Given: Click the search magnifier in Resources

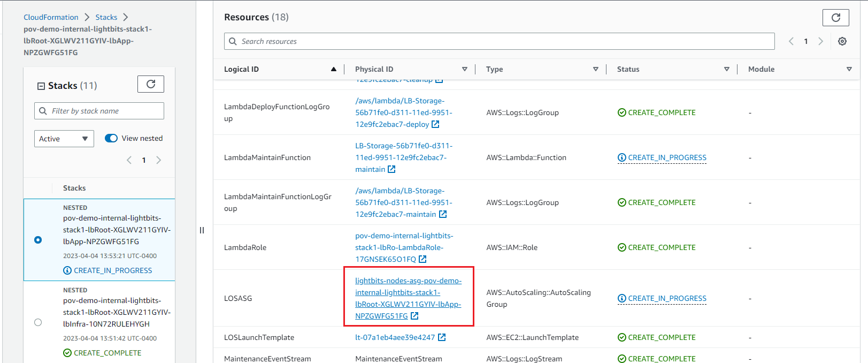Looking at the screenshot, I should [233, 41].
